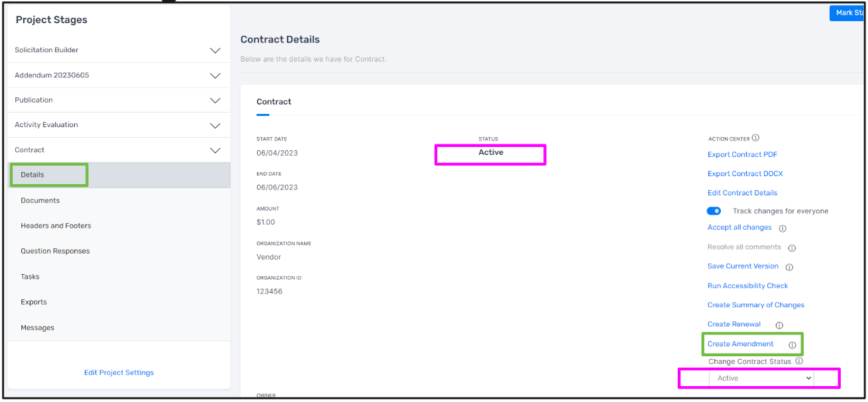Screen dimensions: 868x402
Task: Expand the Activity Evaluation stage
Action: (215, 125)
